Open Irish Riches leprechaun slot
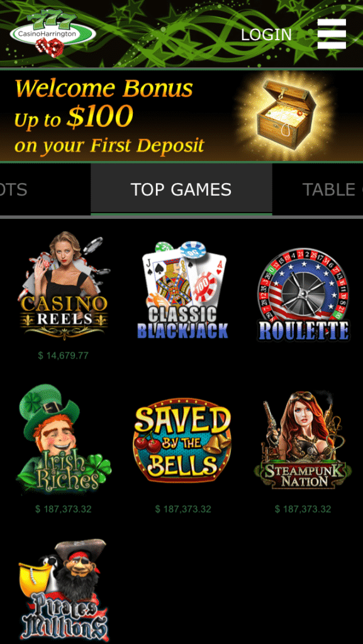 click(64, 438)
